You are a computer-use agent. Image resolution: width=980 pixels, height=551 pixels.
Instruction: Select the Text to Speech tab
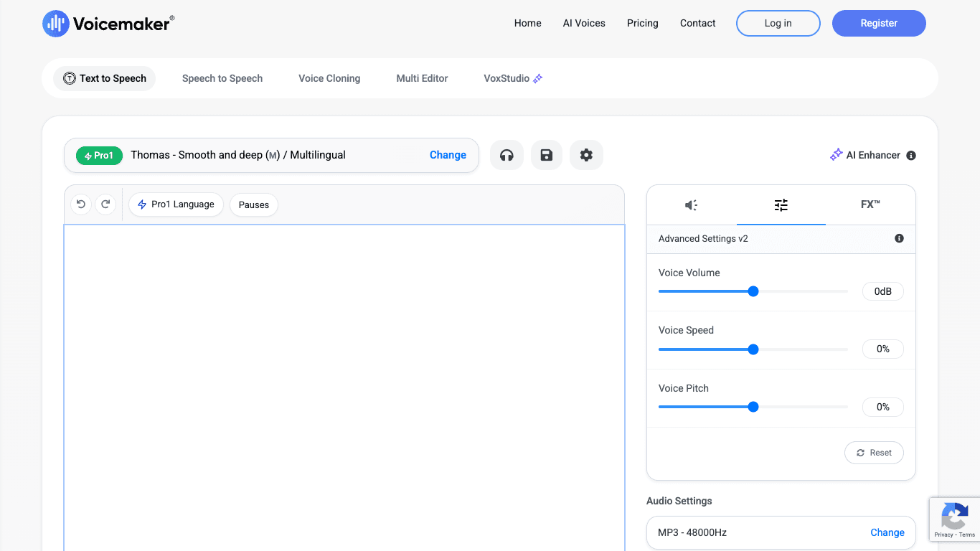105,78
